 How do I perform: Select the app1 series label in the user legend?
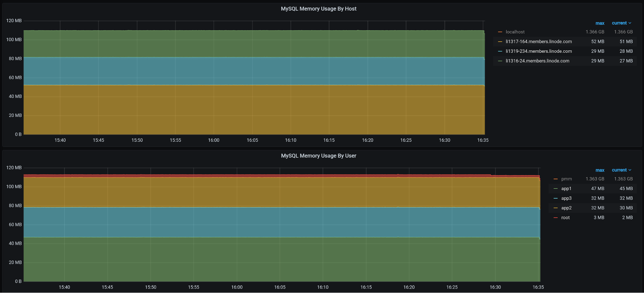click(x=566, y=189)
